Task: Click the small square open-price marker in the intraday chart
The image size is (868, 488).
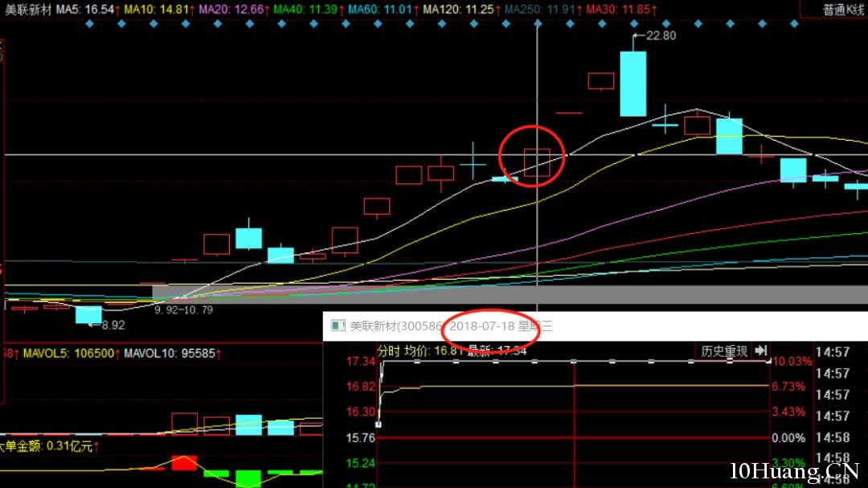Action: (378, 424)
